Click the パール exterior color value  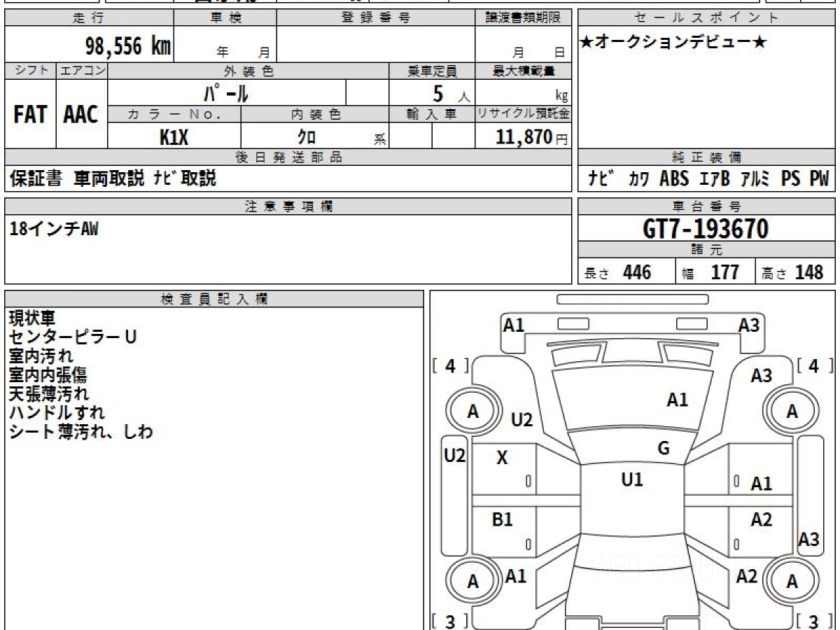point(227,92)
